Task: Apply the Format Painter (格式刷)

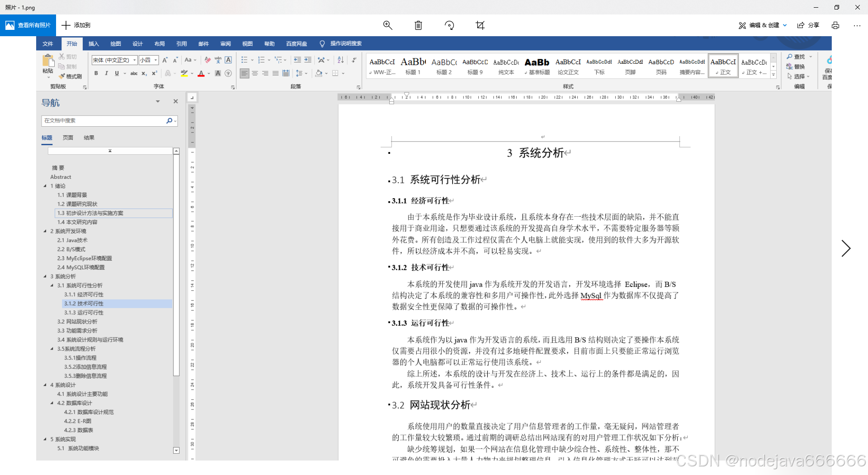Action: pos(71,76)
